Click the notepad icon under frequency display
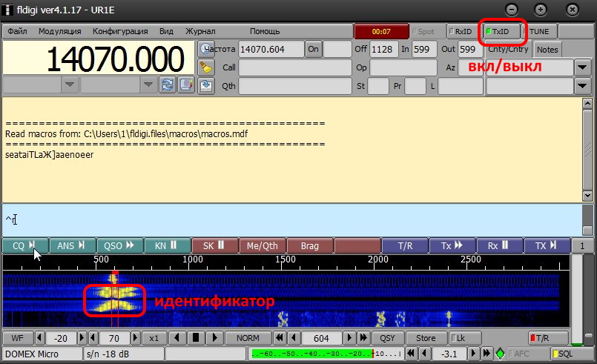 185,85
